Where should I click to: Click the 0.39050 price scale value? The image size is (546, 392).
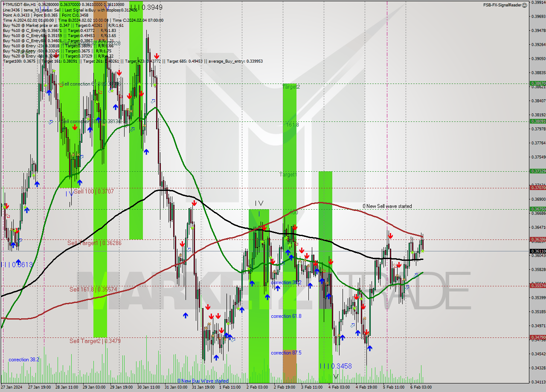(538, 58)
